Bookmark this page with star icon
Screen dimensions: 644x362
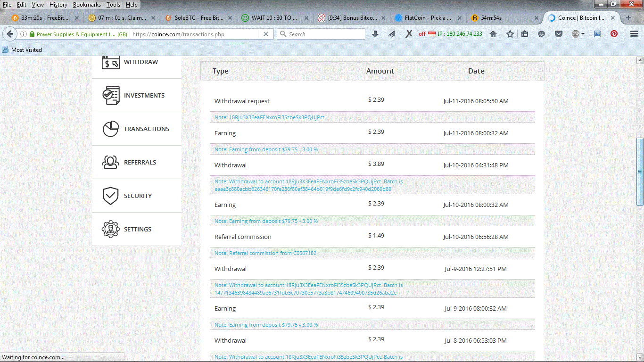510,34
